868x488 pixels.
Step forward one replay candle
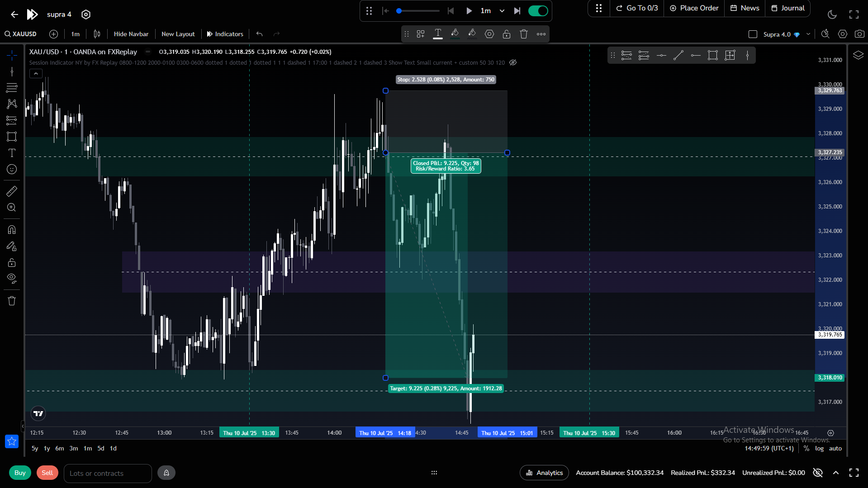point(517,11)
